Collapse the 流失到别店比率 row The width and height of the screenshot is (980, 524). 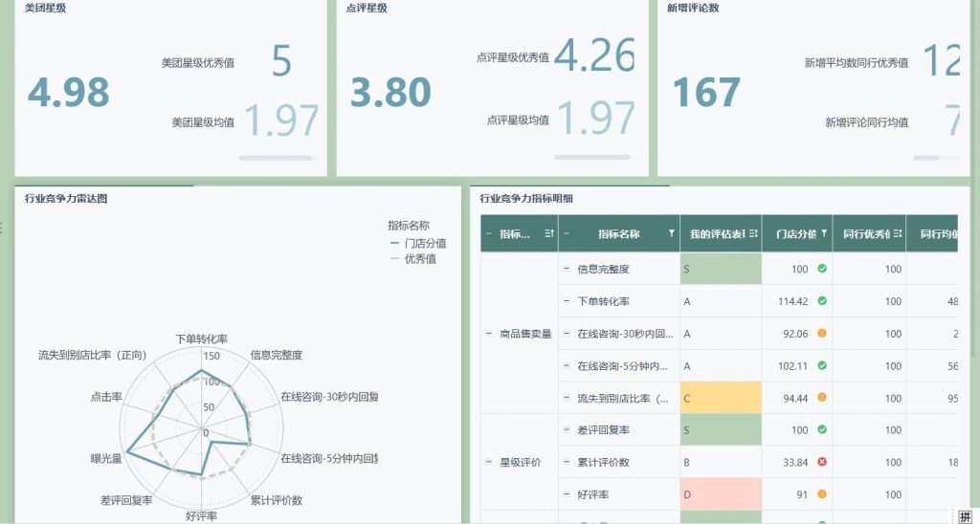coord(567,398)
